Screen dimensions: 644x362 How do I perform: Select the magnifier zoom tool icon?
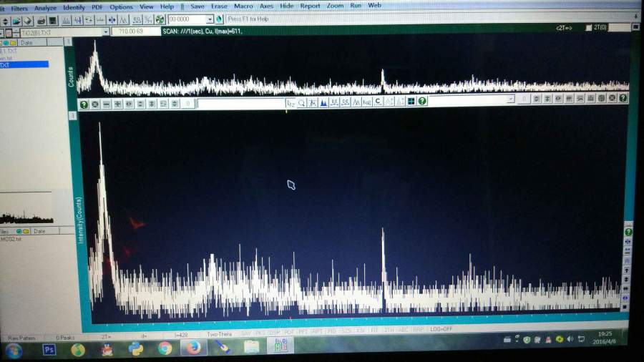click(x=301, y=103)
